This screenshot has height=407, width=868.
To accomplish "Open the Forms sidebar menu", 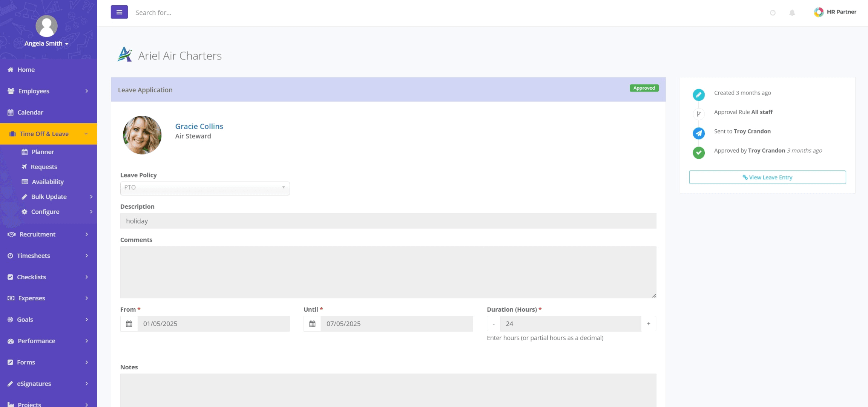I will point(48,362).
